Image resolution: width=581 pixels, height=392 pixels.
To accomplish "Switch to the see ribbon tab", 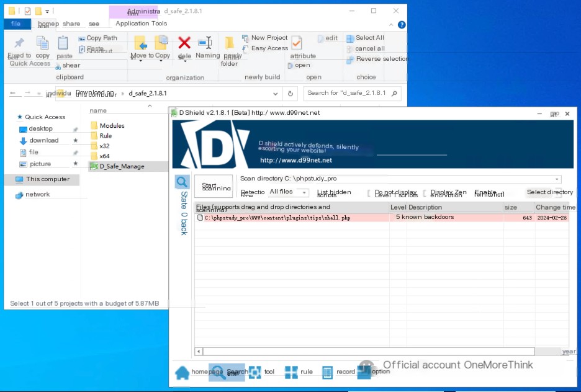I will (94, 24).
